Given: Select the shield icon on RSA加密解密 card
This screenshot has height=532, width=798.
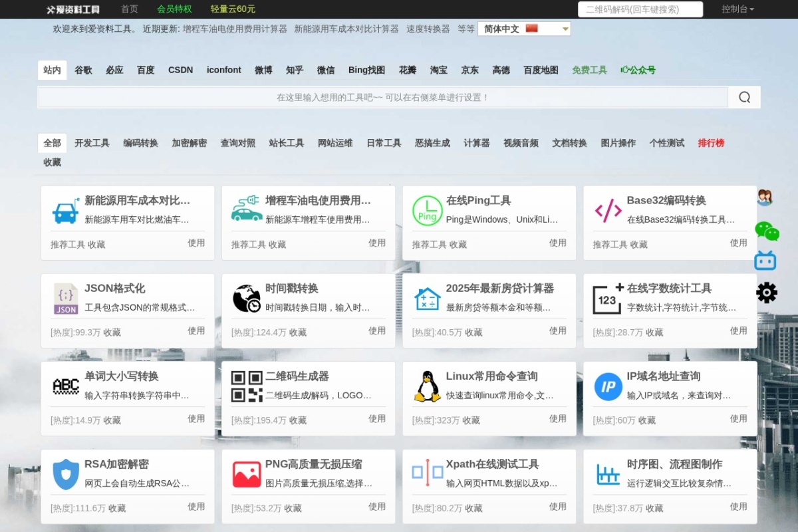Looking at the screenshot, I should (x=65, y=474).
